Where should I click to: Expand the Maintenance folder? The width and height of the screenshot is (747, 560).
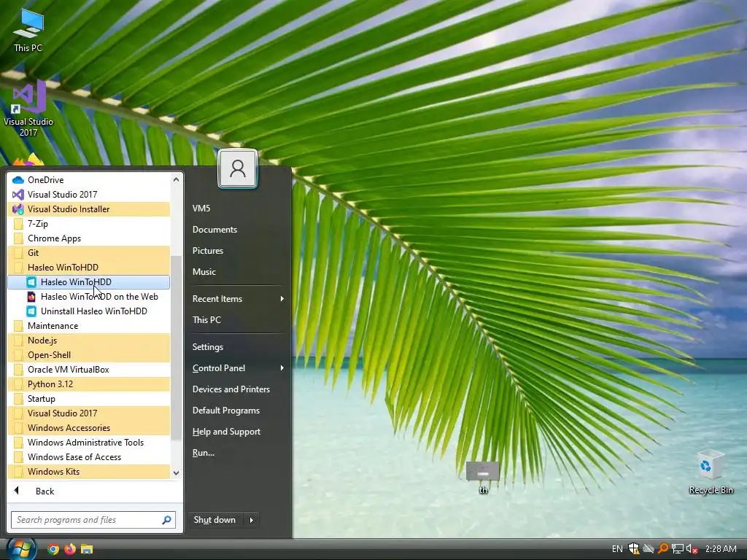(88, 326)
